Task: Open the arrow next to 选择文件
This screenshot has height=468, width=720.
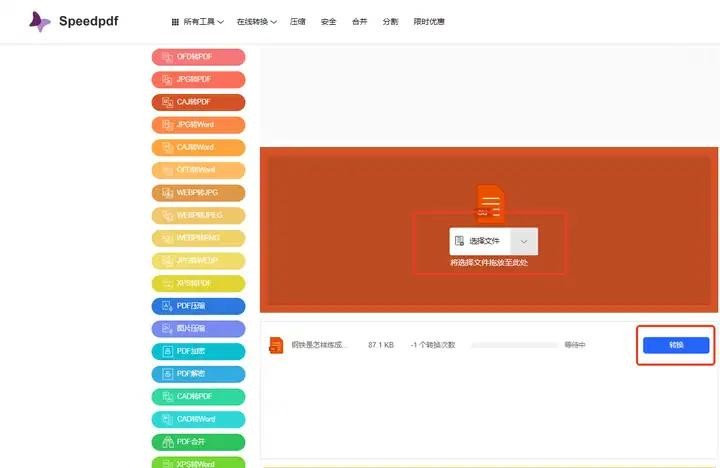Action: coord(524,241)
